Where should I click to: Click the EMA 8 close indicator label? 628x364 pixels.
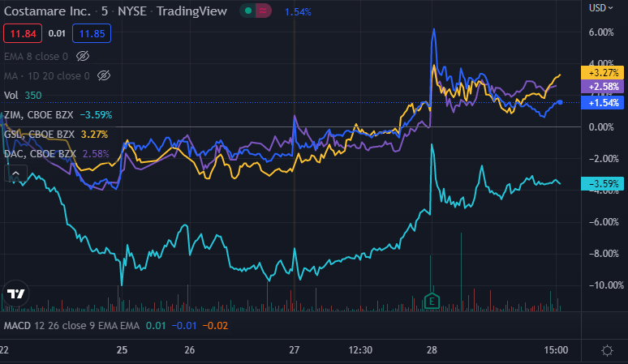(x=36, y=57)
